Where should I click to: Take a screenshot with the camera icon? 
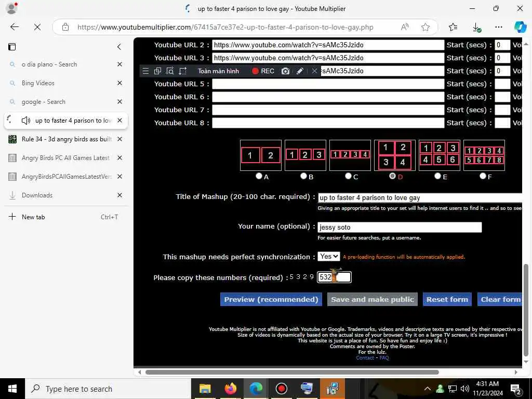pos(285,71)
